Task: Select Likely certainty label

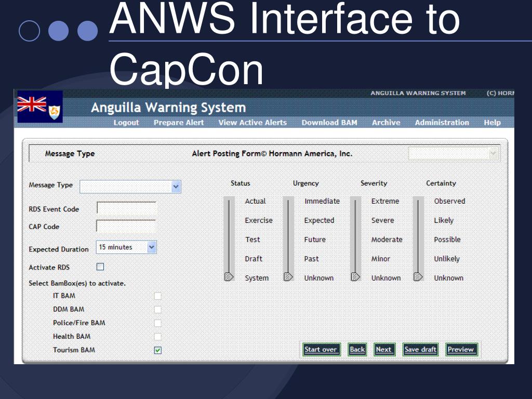Action: pyautogui.click(x=444, y=220)
